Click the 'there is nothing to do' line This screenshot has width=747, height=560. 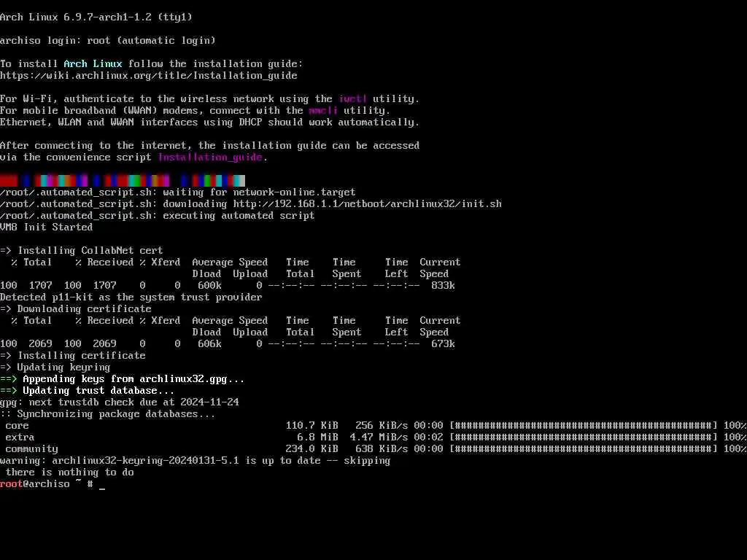pos(69,472)
